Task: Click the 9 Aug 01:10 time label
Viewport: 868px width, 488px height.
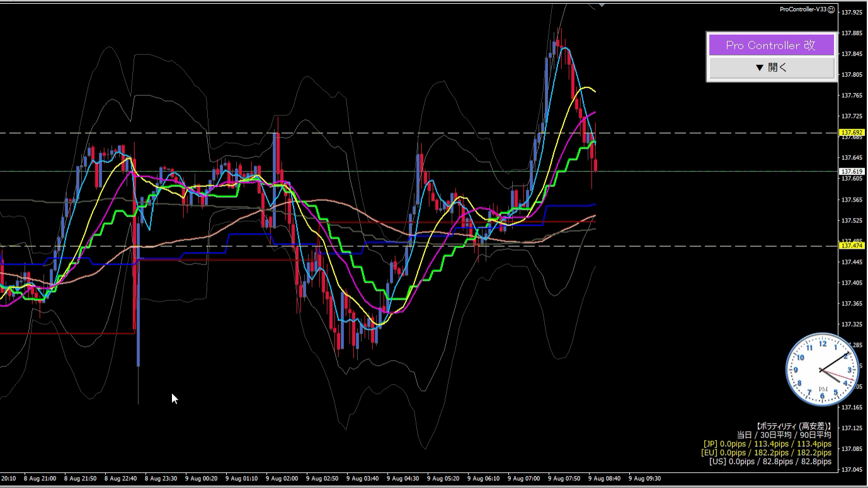Action: [x=241, y=479]
